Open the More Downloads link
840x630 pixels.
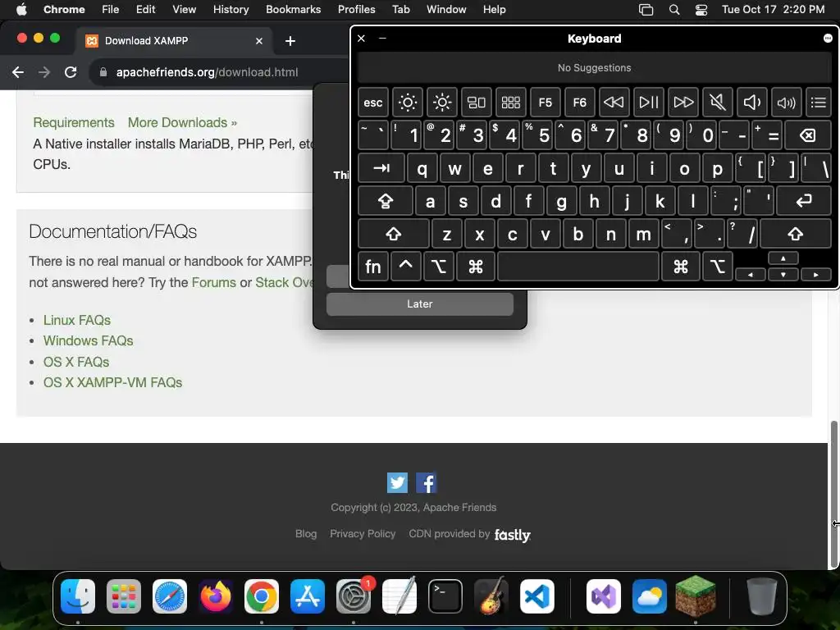(x=182, y=122)
